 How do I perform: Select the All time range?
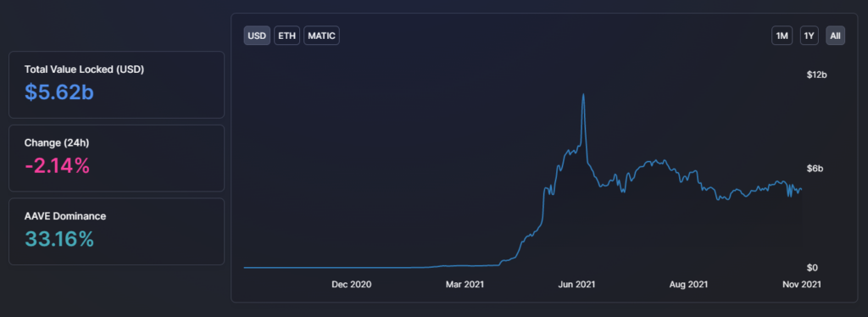(x=835, y=36)
